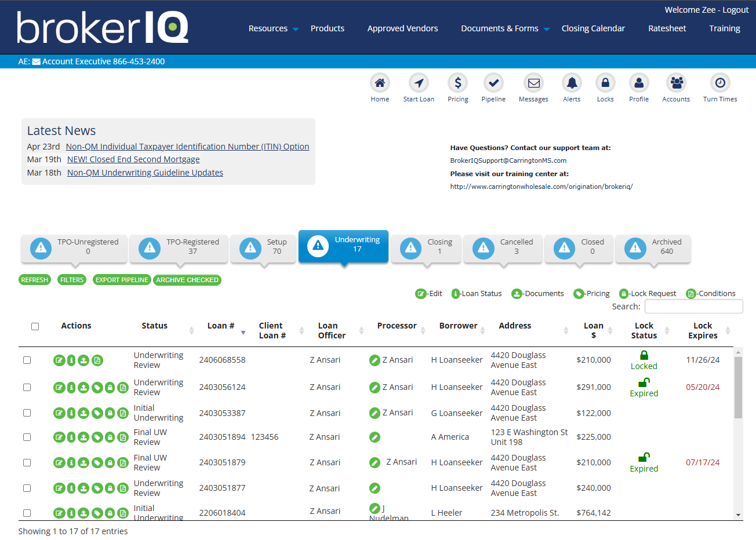This screenshot has height=540, width=756.
Task: Check the box for loan 2403051879
Action: (x=27, y=462)
